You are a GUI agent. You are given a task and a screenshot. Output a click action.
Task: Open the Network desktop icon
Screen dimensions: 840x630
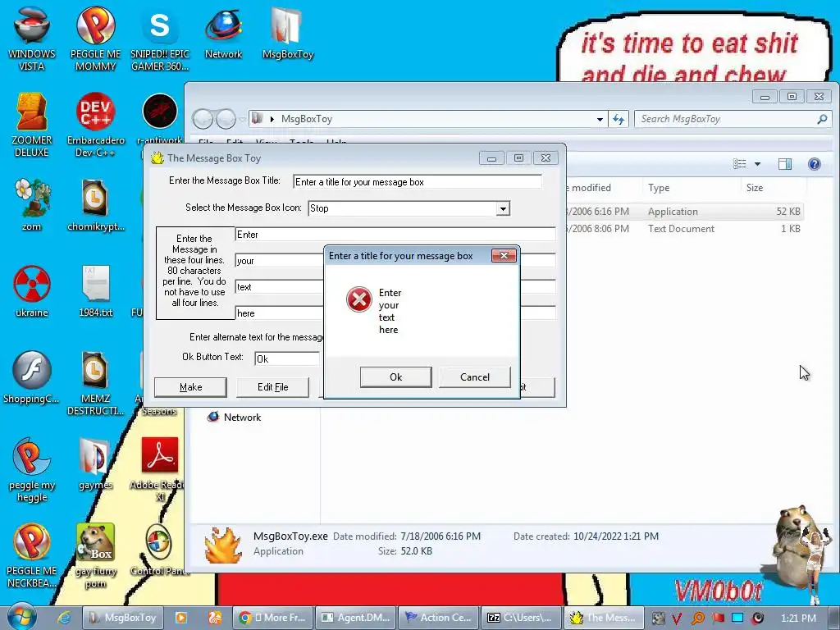pyautogui.click(x=223, y=33)
